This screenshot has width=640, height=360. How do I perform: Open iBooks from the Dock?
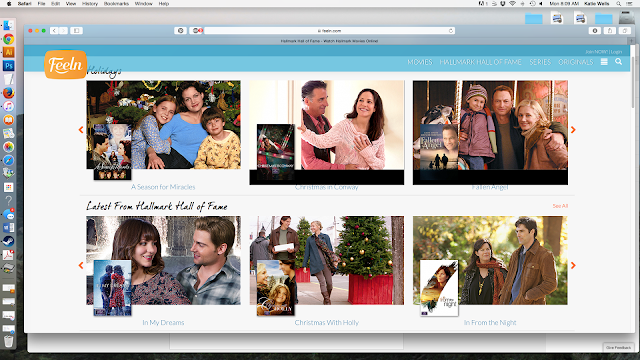(9, 120)
